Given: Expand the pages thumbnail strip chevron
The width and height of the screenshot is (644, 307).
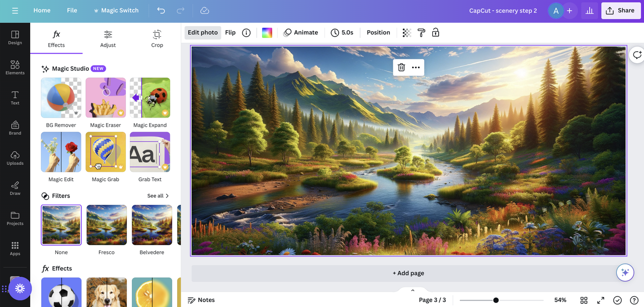Looking at the screenshot, I should (413, 290).
